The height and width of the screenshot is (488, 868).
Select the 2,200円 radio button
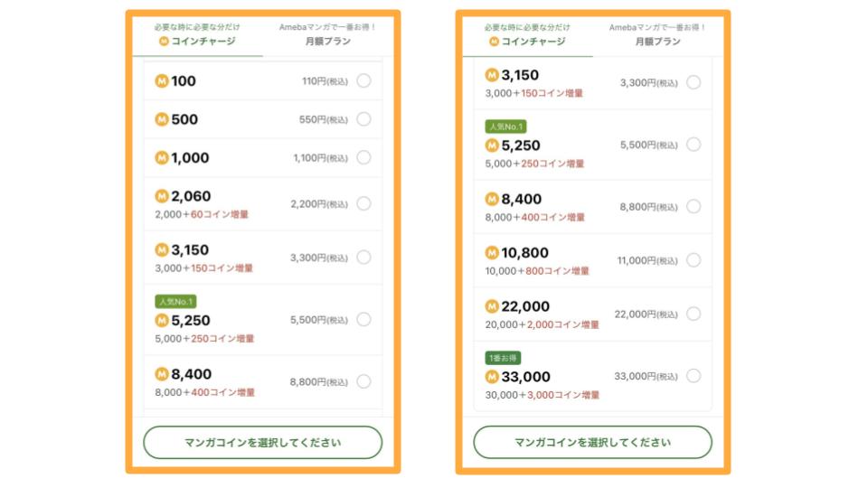coord(363,203)
